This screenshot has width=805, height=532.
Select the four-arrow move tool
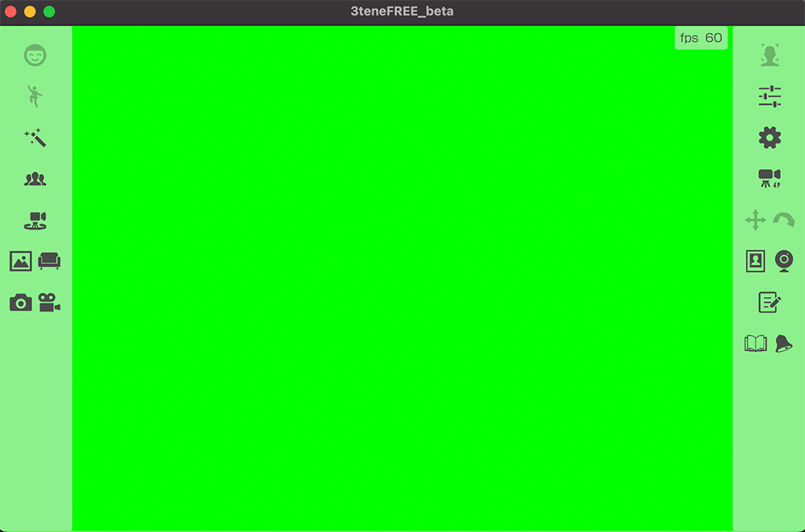point(755,220)
